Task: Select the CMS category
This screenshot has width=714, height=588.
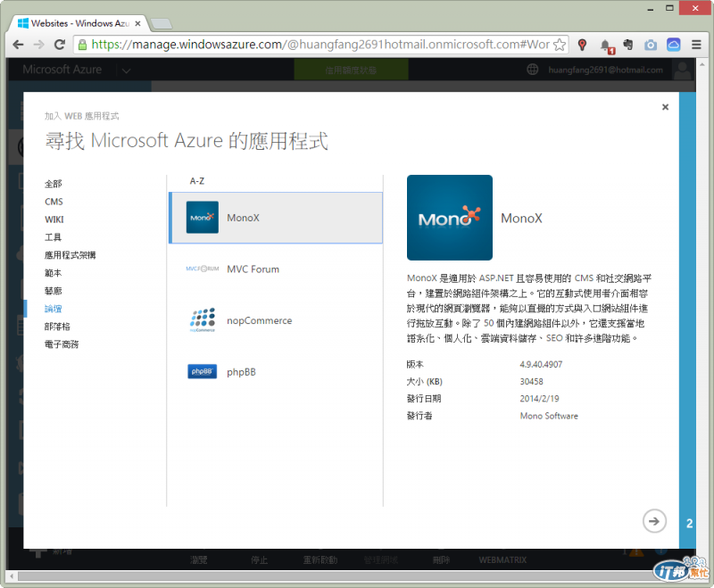Action: (54, 202)
